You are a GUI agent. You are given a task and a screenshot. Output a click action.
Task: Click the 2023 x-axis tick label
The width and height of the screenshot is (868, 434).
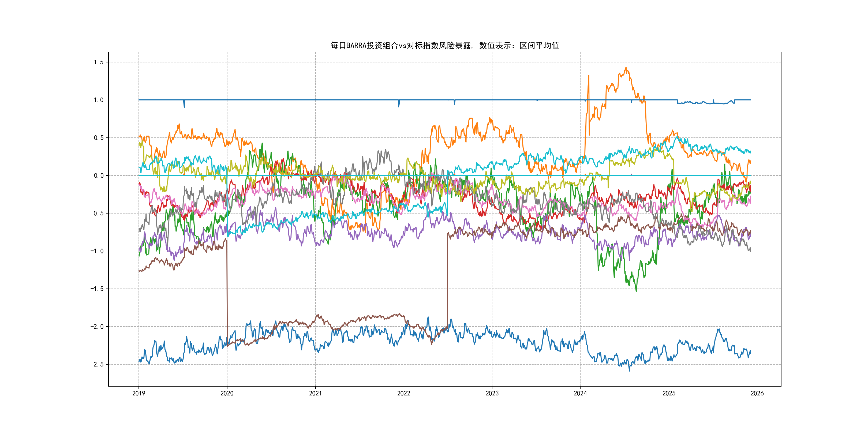[492, 393]
